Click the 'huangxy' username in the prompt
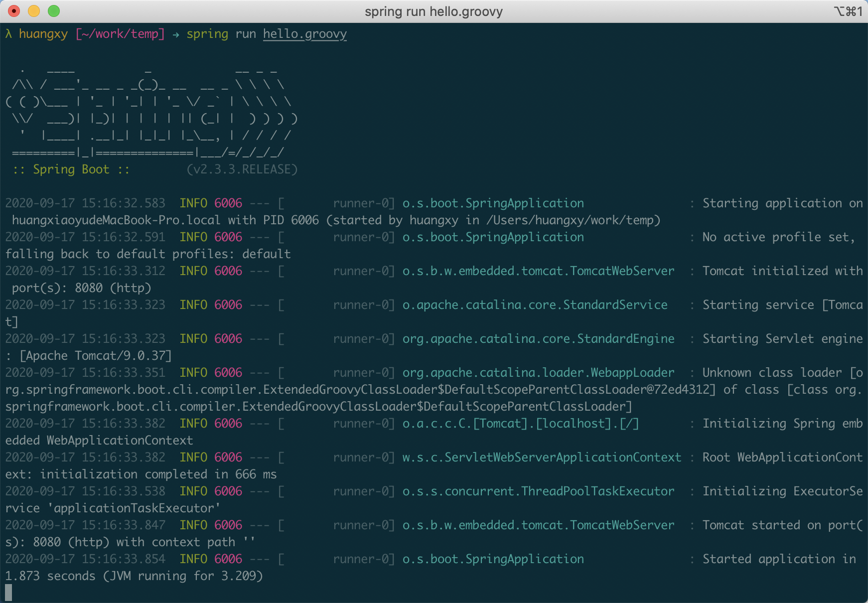The height and width of the screenshot is (603, 868). click(43, 34)
